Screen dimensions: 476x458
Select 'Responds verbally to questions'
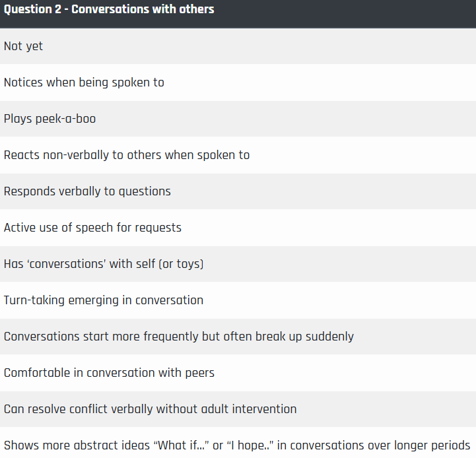(x=238, y=191)
